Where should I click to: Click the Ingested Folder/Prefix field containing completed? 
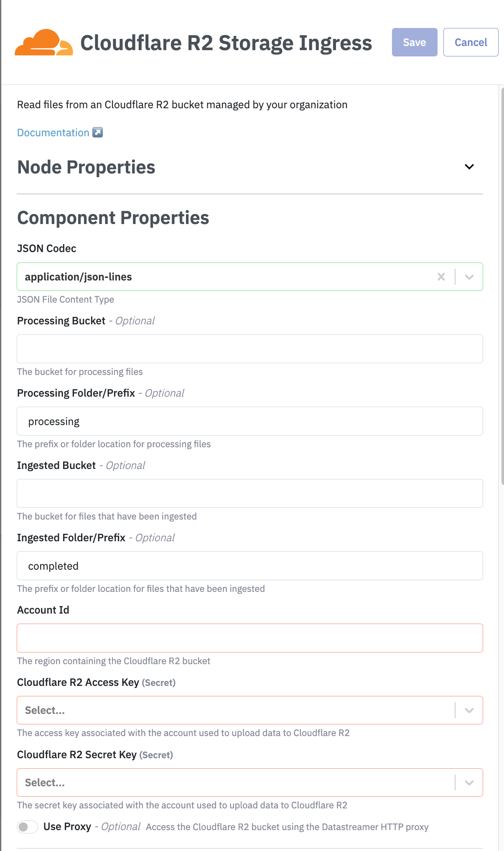pos(249,566)
